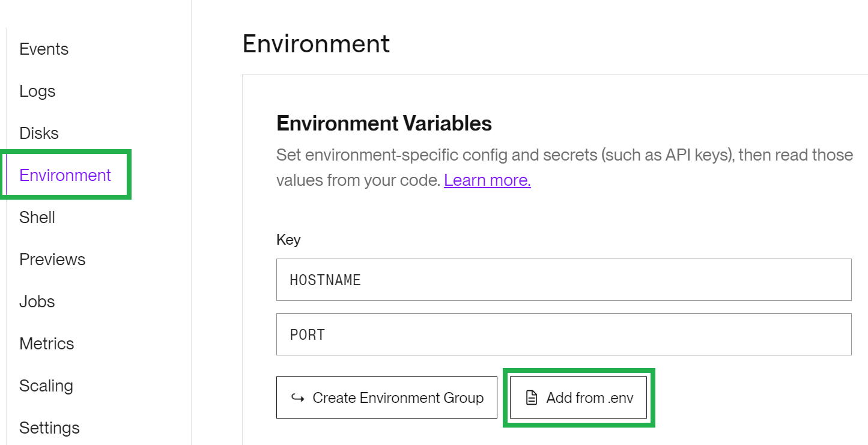The image size is (868, 445).
Task: Focus the PORT key input field
Action: pos(563,334)
